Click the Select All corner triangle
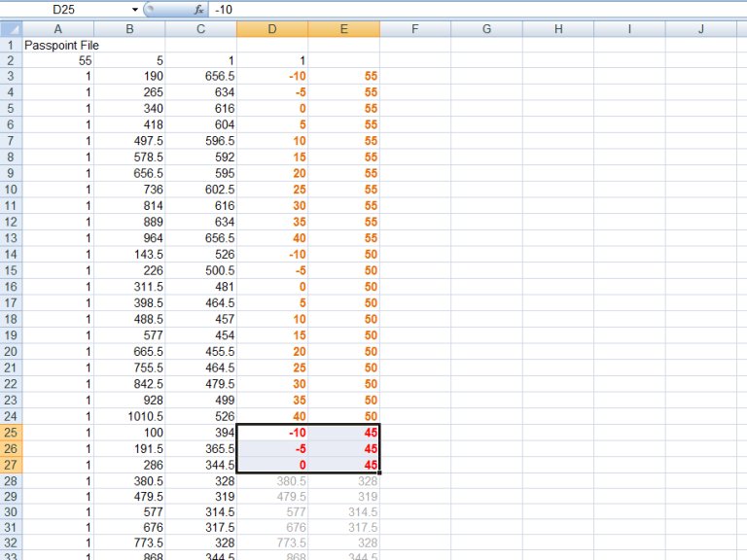The height and width of the screenshot is (560, 747). tap(11, 29)
